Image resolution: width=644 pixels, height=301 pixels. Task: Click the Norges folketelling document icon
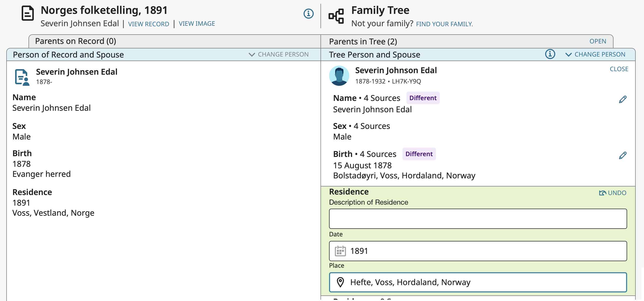point(27,13)
